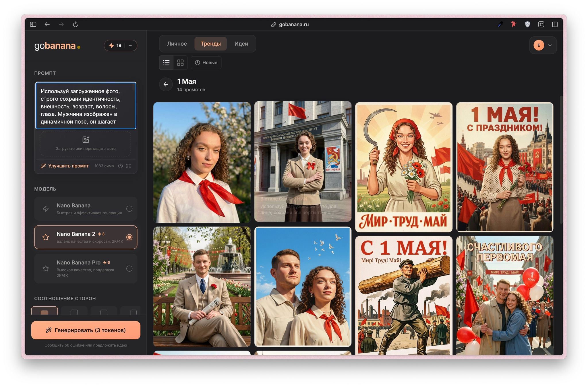Expand the prompt field fullscreen icon

point(128,166)
